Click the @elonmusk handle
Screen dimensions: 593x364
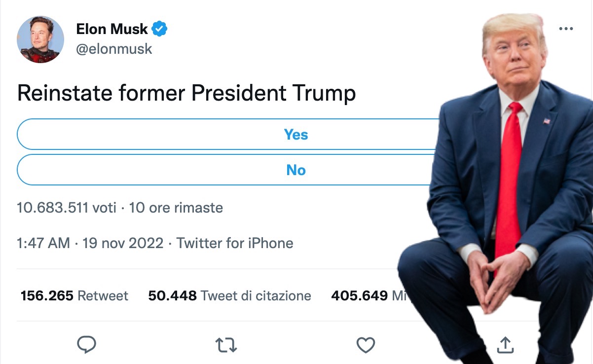click(x=114, y=49)
